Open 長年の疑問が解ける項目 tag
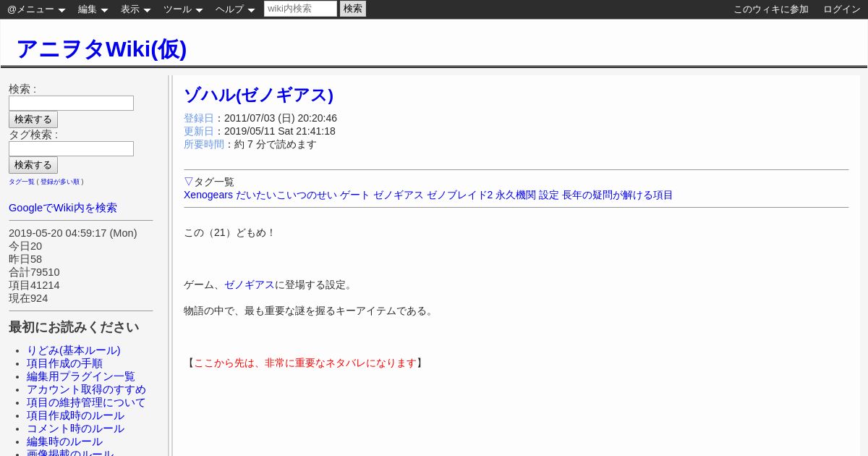Viewport: 868px width, 456px height. [618, 195]
